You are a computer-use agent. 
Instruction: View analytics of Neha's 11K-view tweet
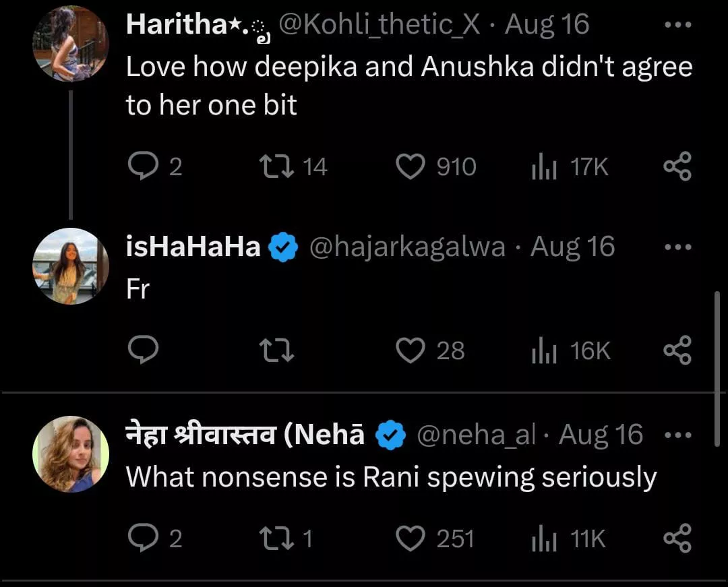click(543, 539)
